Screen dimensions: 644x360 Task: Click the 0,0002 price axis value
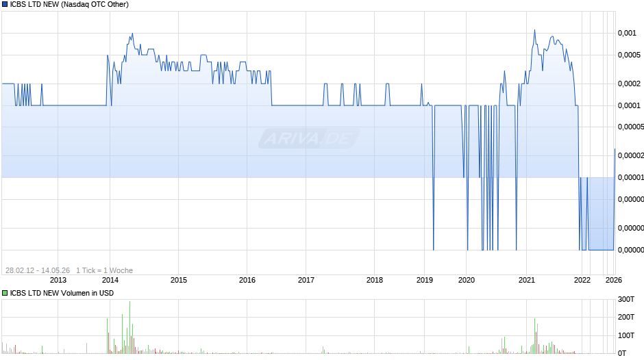(629, 83)
